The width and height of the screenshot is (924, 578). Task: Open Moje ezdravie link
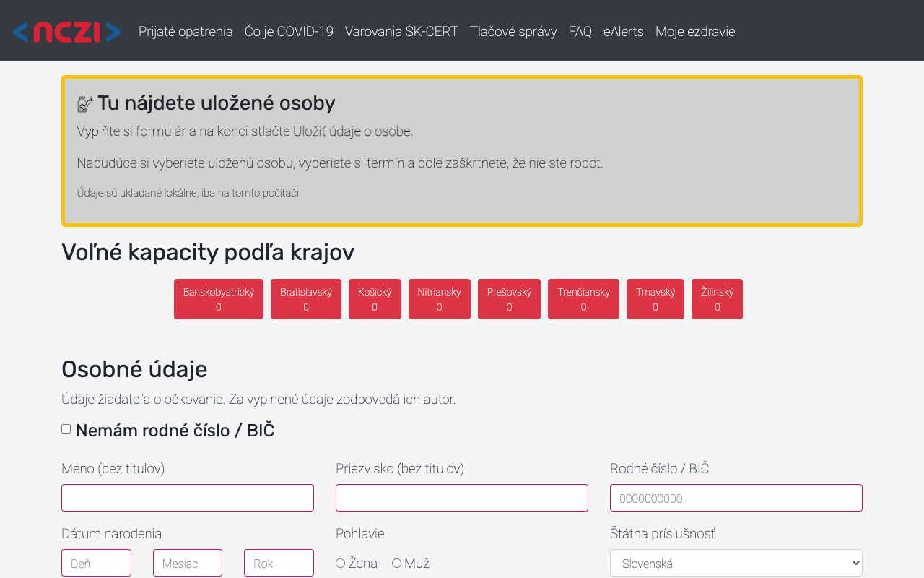(x=695, y=32)
